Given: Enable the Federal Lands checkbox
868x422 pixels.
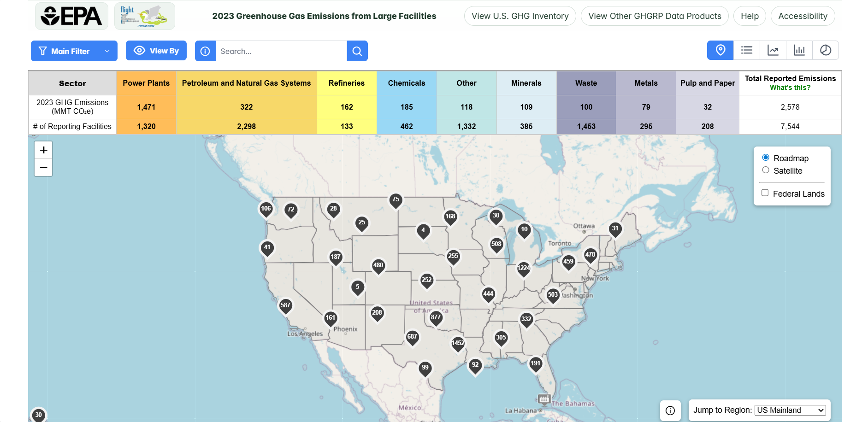Looking at the screenshot, I should [765, 193].
